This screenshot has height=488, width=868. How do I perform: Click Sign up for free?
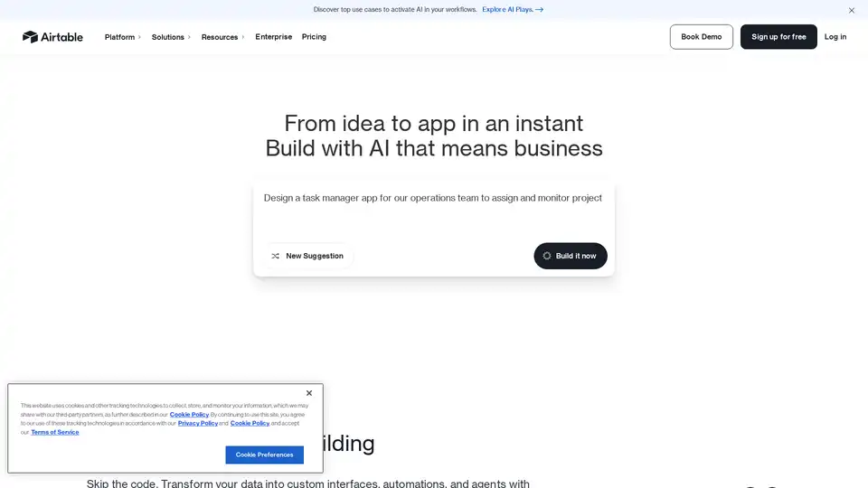778,36
